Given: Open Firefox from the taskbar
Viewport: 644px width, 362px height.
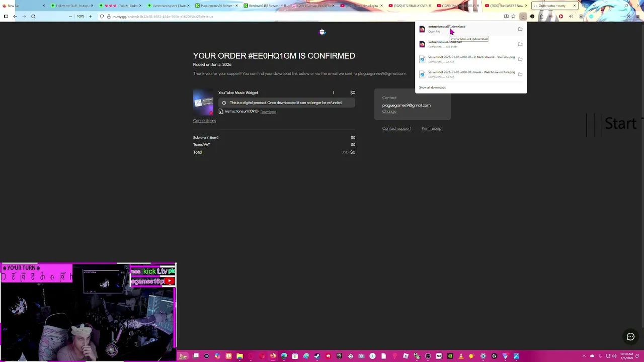Looking at the screenshot, I should pyautogui.click(x=273, y=356).
